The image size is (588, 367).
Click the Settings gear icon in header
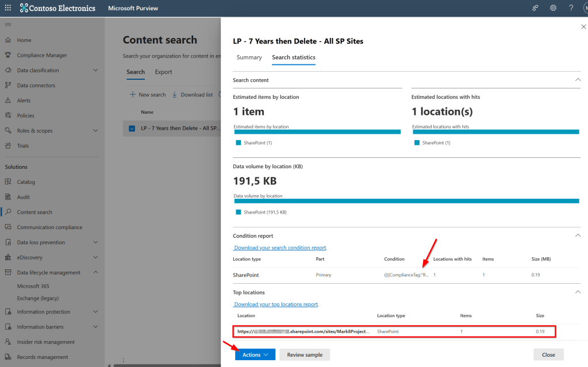tap(553, 8)
